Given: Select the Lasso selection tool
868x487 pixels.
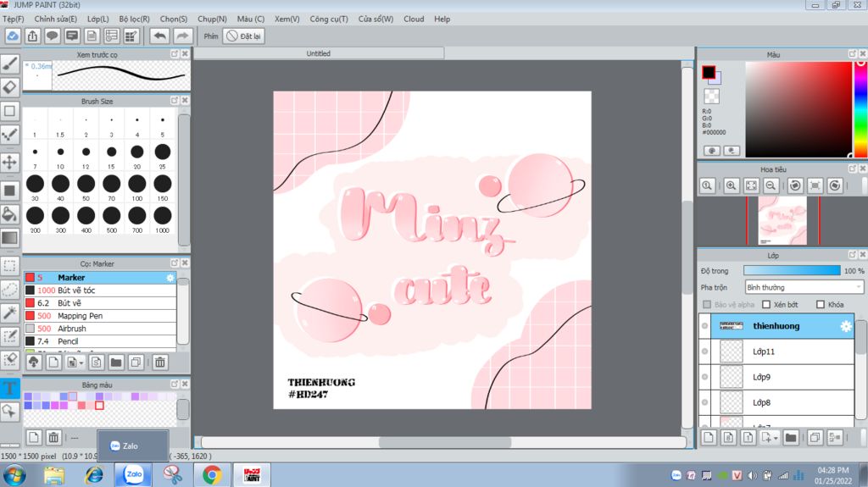Looking at the screenshot, I should 10,290.
